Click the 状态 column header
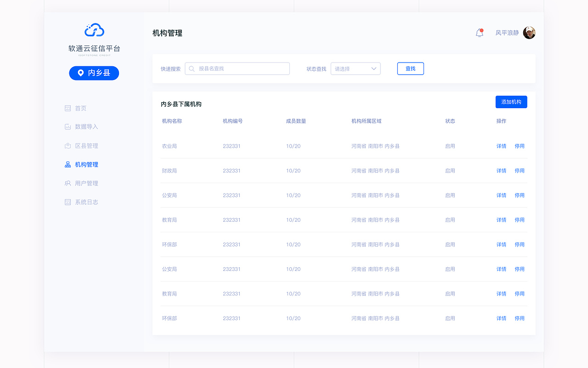 click(x=450, y=121)
